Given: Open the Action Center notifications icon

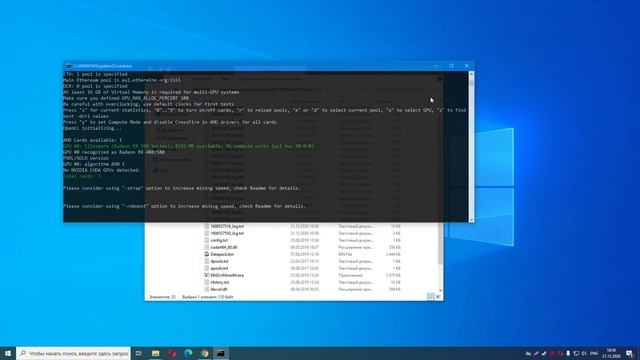Looking at the screenshot, I should [629, 353].
